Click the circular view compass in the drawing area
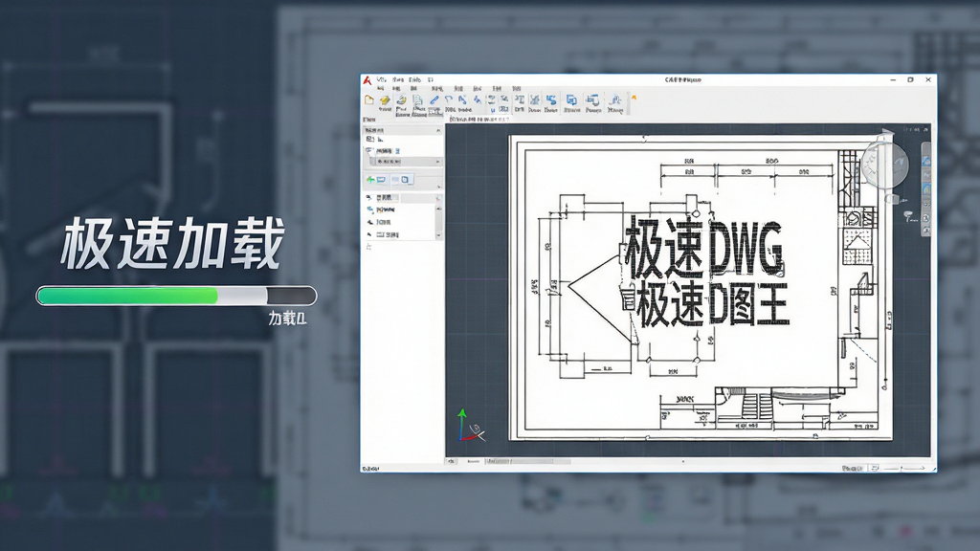Screen dimensions: 980x551 (885, 165)
